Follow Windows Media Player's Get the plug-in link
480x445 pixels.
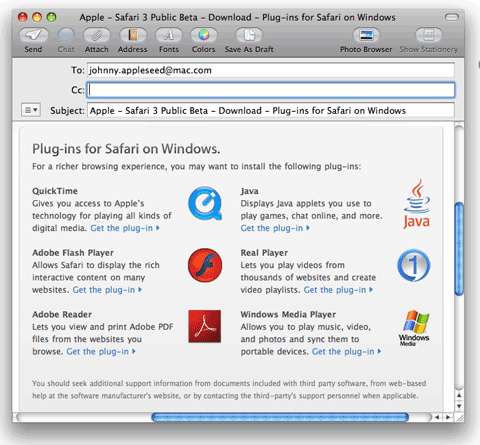point(347,351)
